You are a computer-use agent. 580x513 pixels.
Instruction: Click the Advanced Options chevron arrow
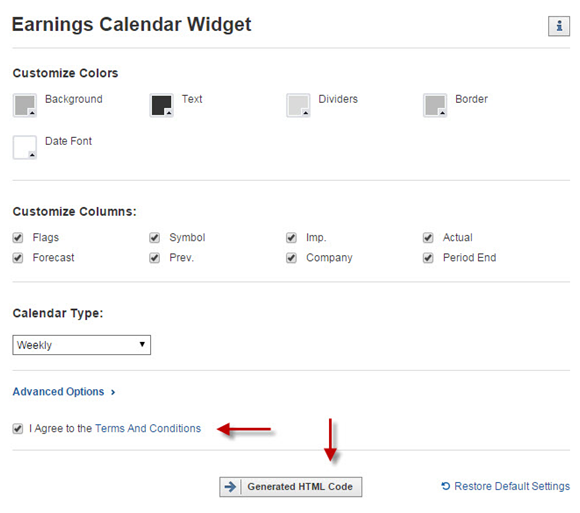(113, 392)
